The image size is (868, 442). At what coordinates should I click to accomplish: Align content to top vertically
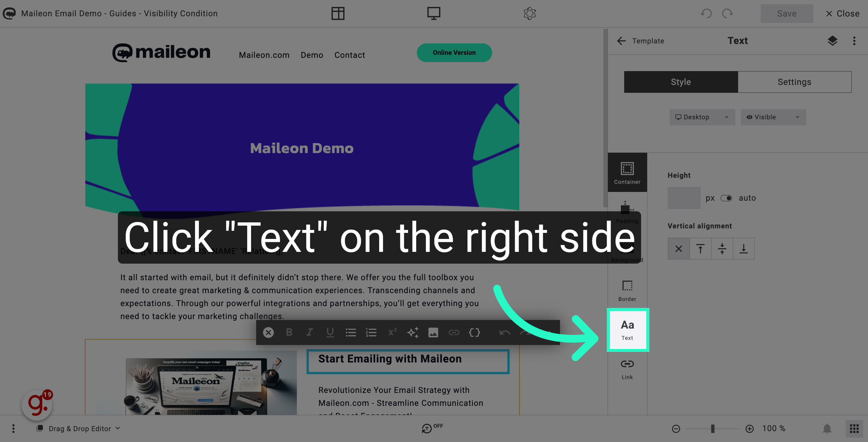700,249
